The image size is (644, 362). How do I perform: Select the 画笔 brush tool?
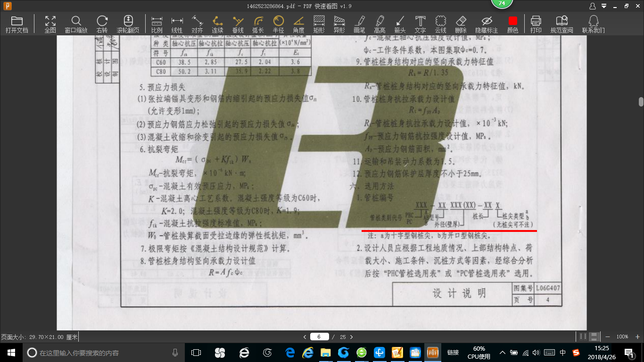click(360, 24)
